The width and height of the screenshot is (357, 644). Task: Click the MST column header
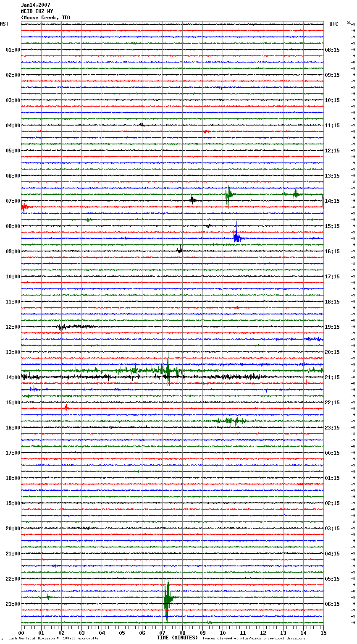coord(4,24)
